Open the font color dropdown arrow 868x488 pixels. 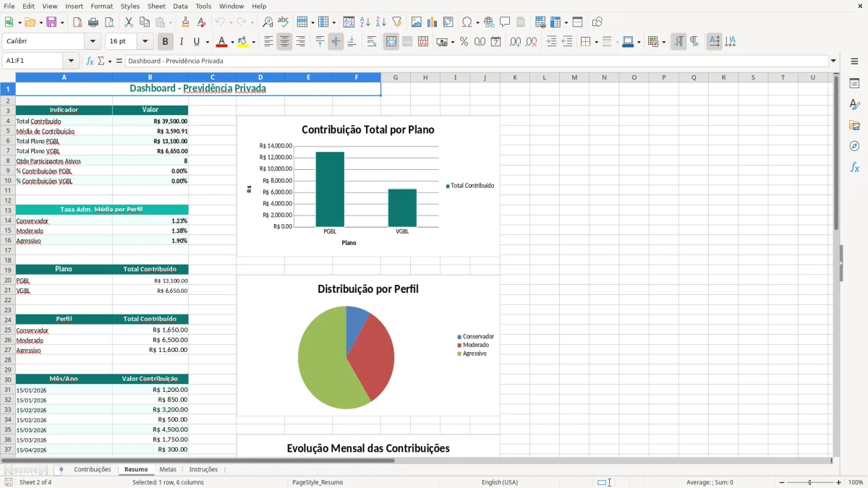pos(231,42)
